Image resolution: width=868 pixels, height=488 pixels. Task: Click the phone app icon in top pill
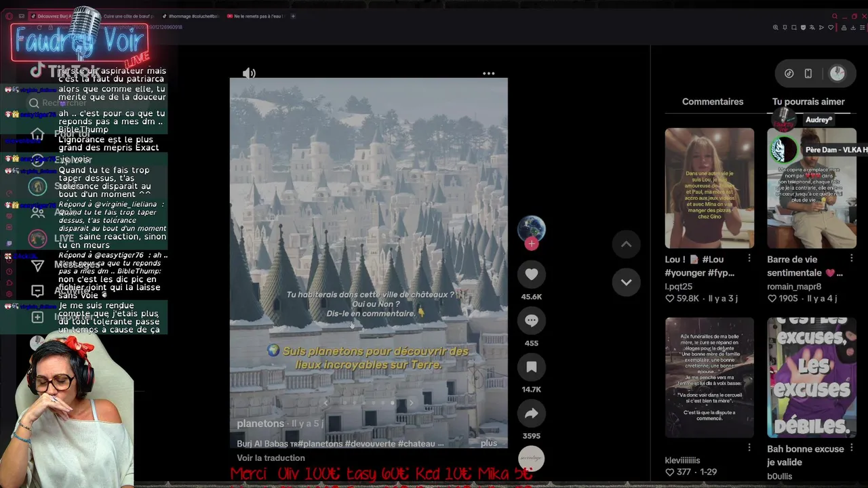tap(808, 73)
